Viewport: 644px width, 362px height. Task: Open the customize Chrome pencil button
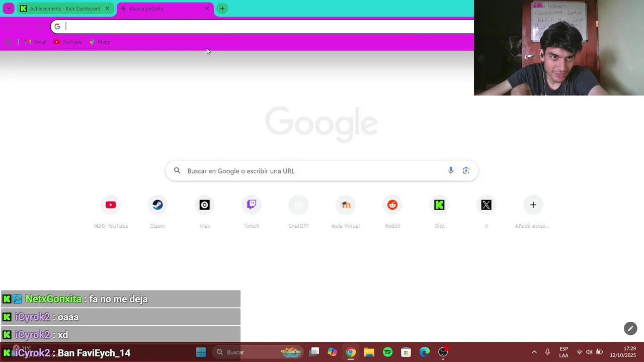click(630, 329)
